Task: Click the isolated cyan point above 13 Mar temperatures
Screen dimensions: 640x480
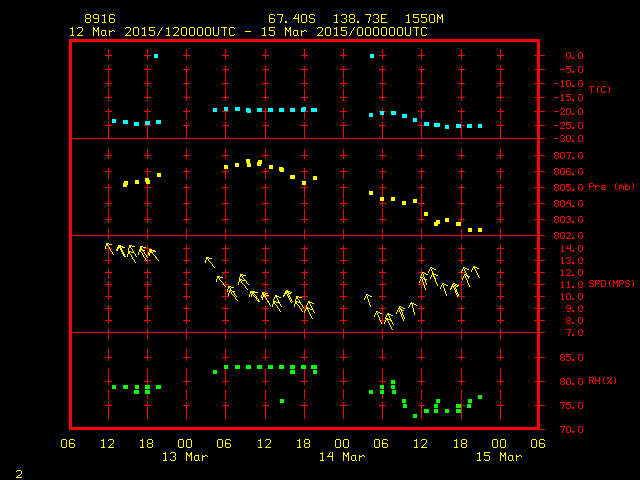Action: [157, 56]
